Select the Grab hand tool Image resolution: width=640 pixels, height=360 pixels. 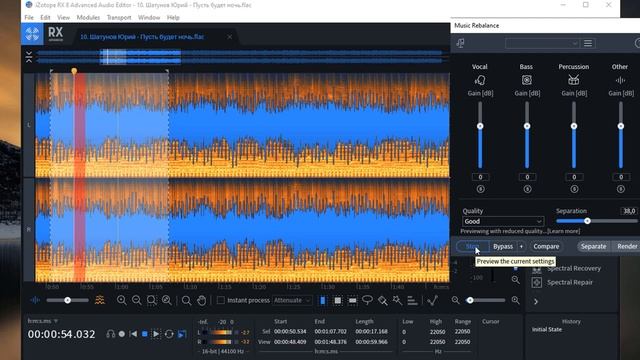pyautogui.click(x=201, y=301)
